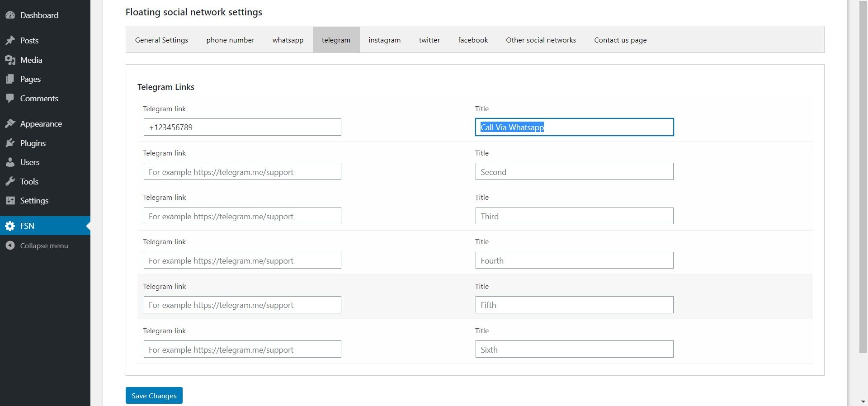The image size is (868, 406).
Task: Open Users in the sidebar
Action: (x=30, y=162)
